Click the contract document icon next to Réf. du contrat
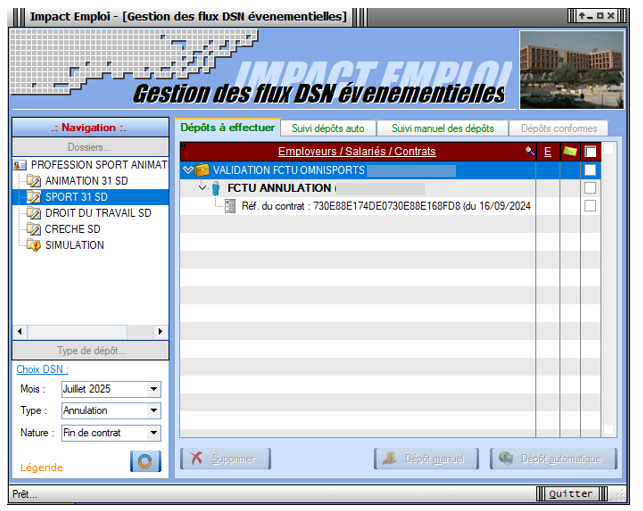 point(230,206)
